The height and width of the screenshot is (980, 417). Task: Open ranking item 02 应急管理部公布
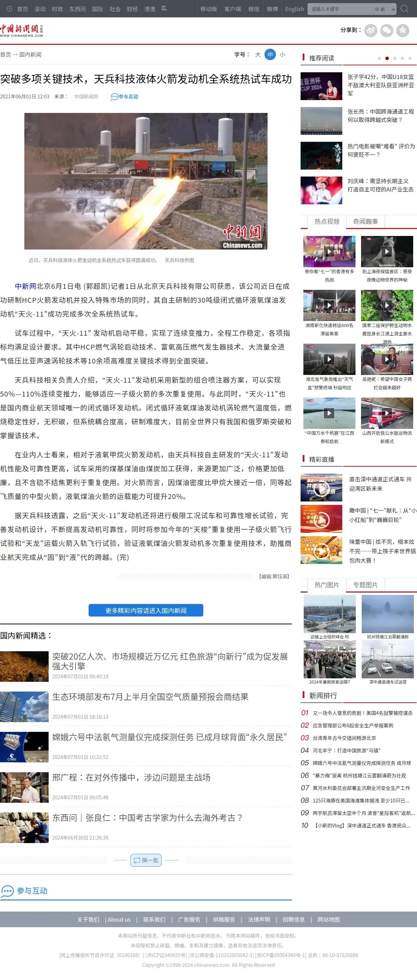(353, 726)
